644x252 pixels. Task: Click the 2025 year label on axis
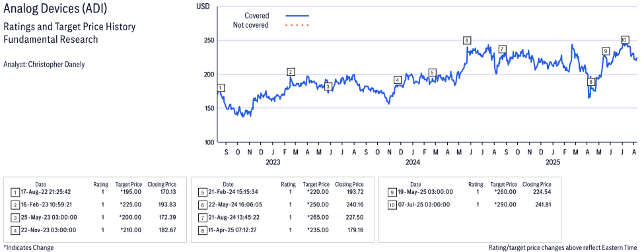coord(553,162)
